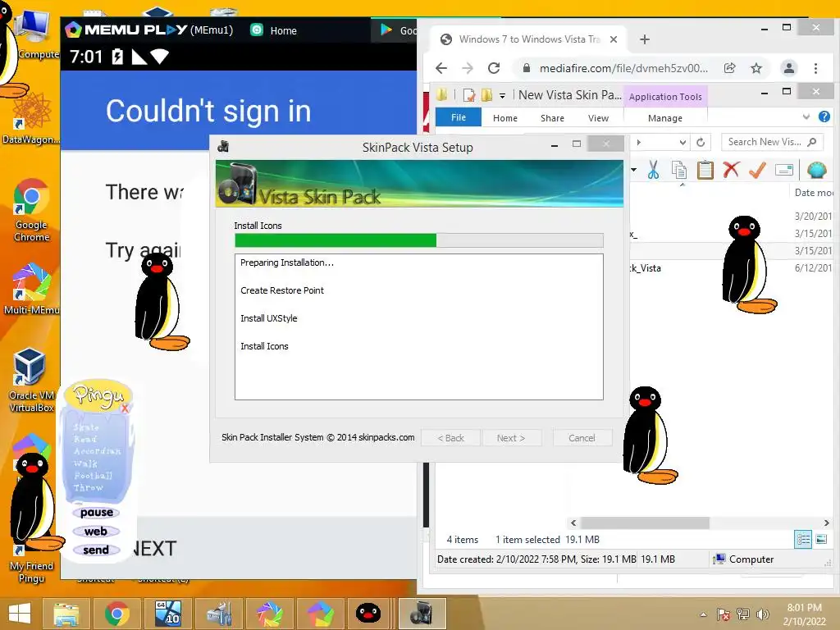This screenshot has height=630, width=840.
Task: Switch to the View ribbon tab
Action: (x=598, y=118)
